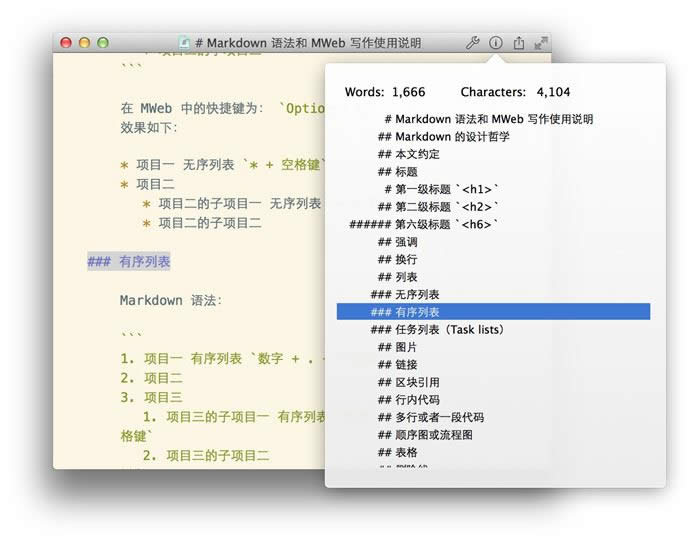Screen dimensions: 700x542
Task: Click '3. 项目三' line in editor
Action: click(151, 397)
